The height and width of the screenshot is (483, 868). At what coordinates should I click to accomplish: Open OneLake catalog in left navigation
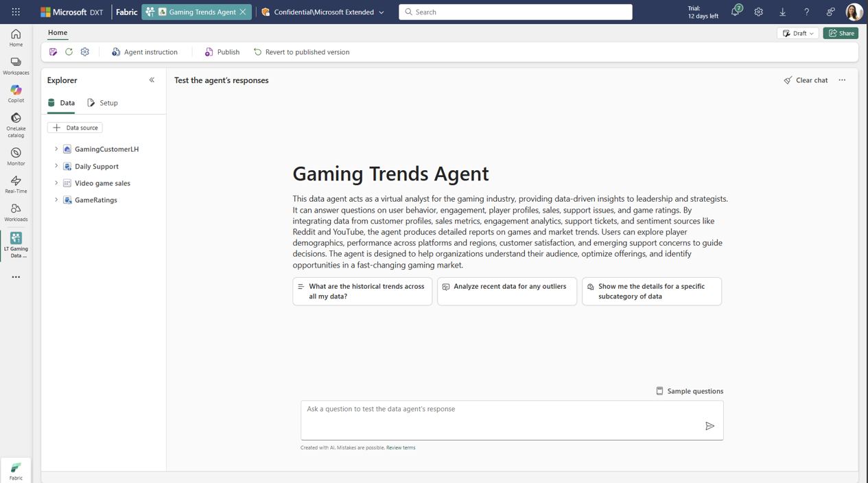pos(16,125)
